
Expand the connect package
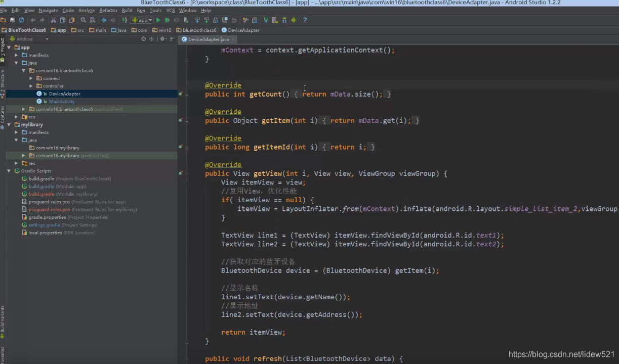(x=31, y=78)
